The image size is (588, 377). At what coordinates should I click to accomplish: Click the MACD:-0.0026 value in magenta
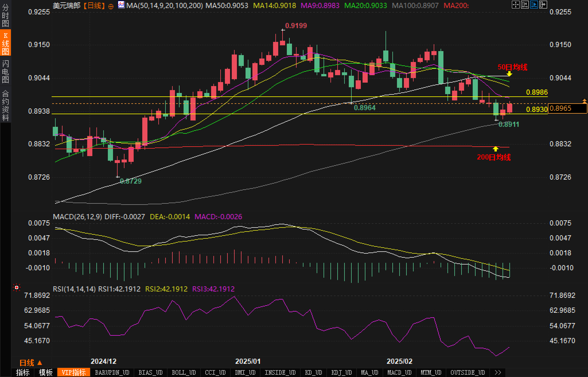point(218,217)
